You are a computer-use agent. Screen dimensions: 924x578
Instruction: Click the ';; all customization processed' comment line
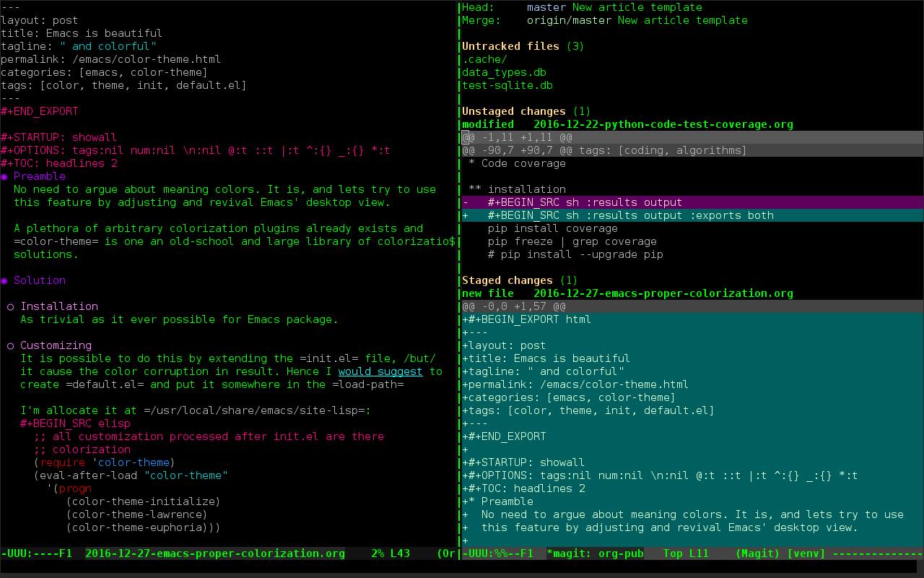click(209, 436)
